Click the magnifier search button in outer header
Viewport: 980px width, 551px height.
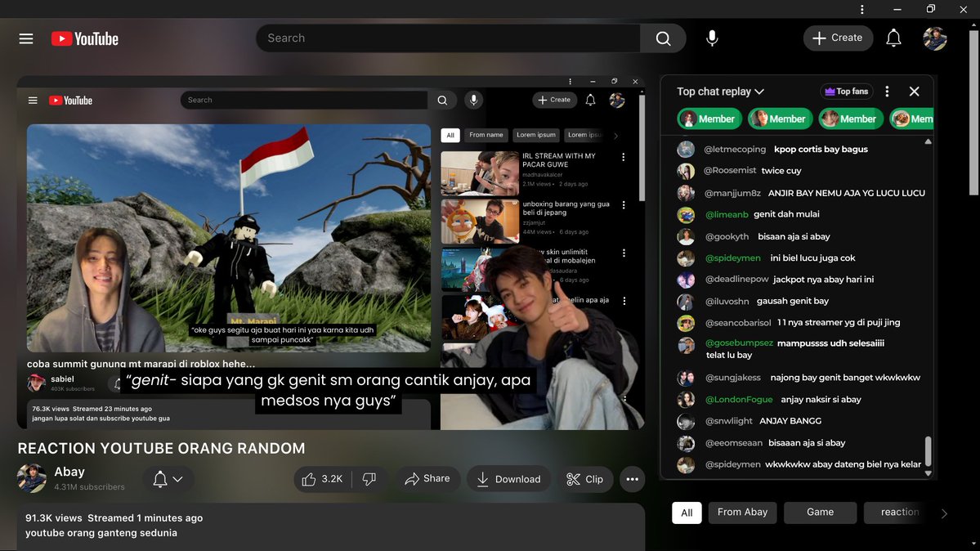coord(663,38)
